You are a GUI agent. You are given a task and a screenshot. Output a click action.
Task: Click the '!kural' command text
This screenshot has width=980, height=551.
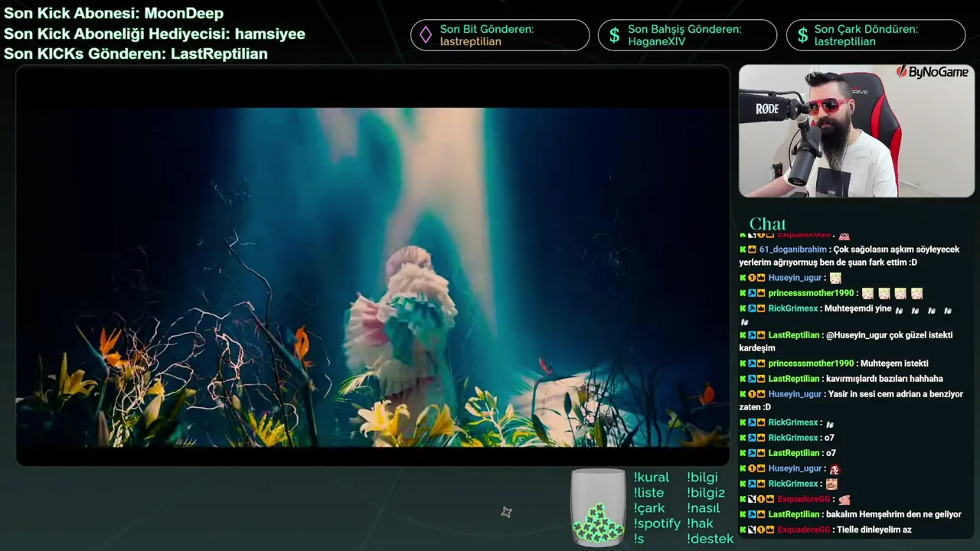click(x=652, y=478)
